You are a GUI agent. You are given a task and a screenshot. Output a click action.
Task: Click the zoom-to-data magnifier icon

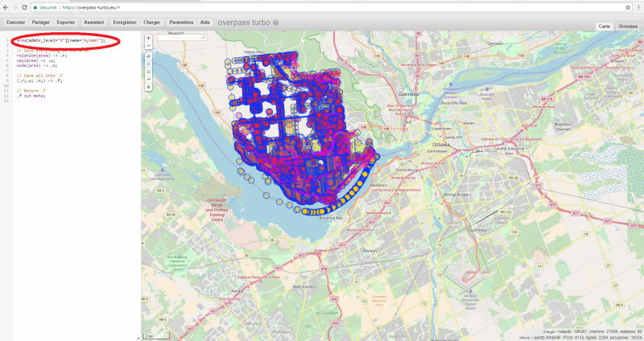[148, 56]
